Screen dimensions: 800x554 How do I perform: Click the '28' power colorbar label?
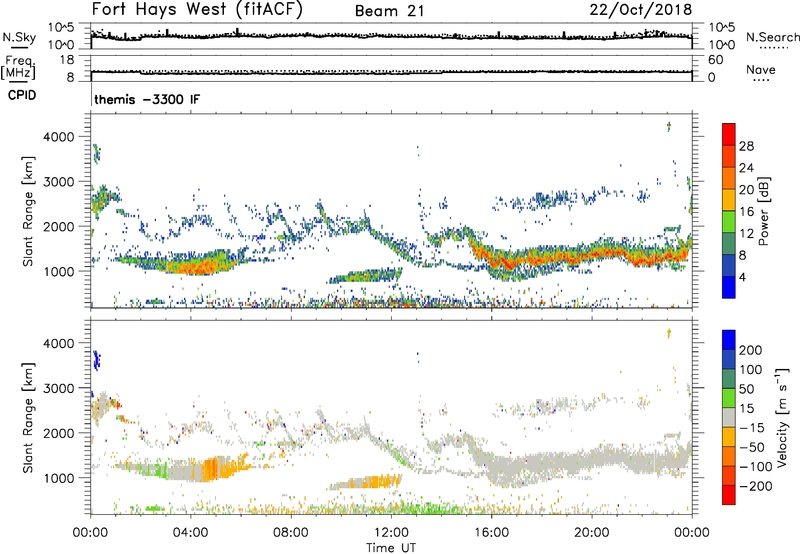point(746,146)
